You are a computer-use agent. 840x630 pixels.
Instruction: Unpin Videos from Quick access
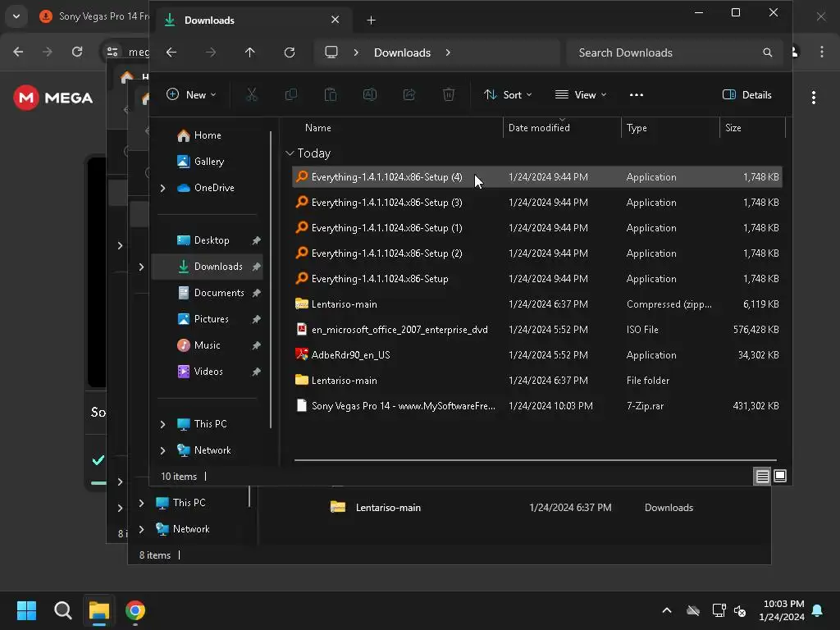click(x=256, y=372)
